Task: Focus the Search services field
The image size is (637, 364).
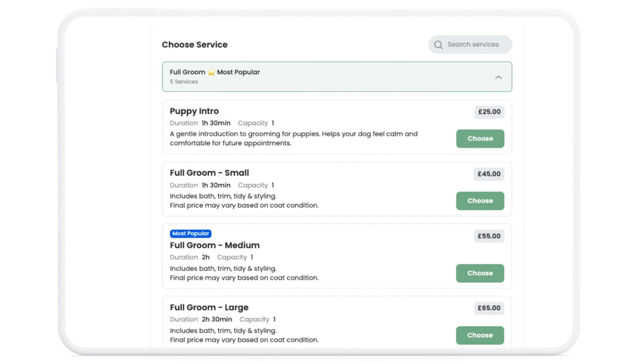Action: tap(470, 45)
